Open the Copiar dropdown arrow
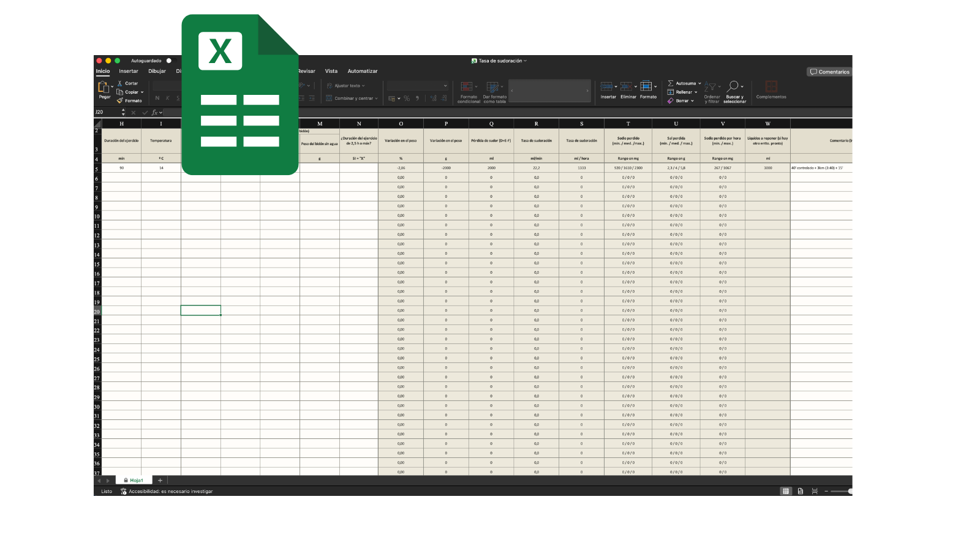 pos(142,92)
